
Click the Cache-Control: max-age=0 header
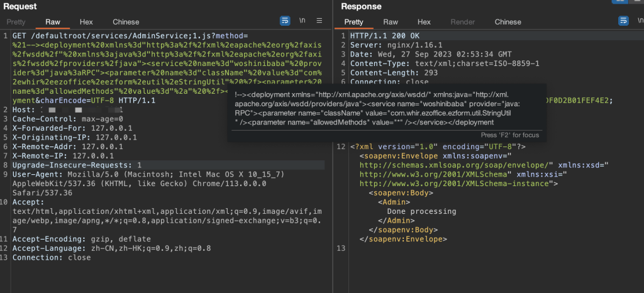(x=68, y=119)
